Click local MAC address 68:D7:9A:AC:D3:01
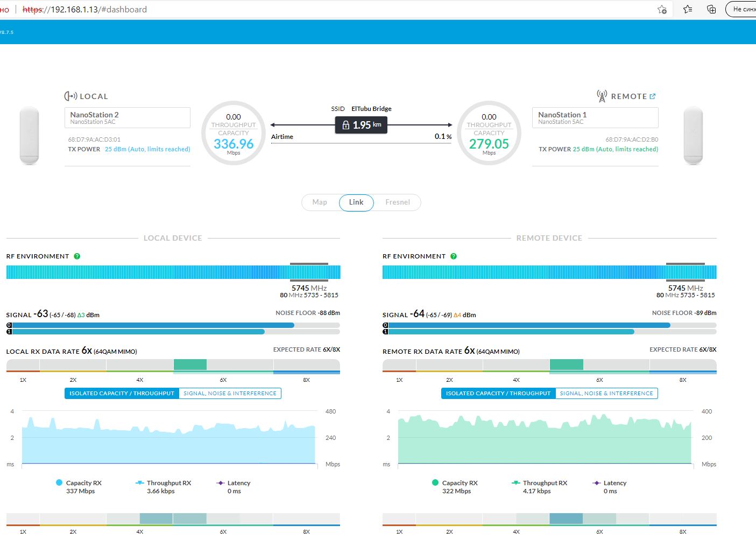Viewport: 756px width, 539px height. tap(94, 139)
